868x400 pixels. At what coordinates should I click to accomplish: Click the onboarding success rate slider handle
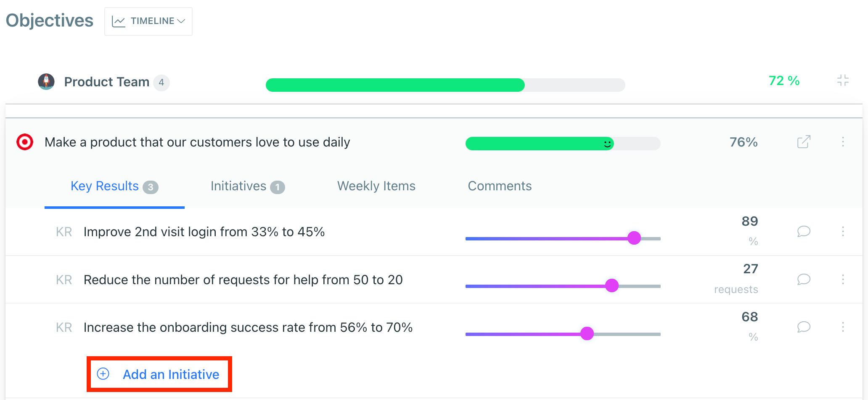point(587,333)
